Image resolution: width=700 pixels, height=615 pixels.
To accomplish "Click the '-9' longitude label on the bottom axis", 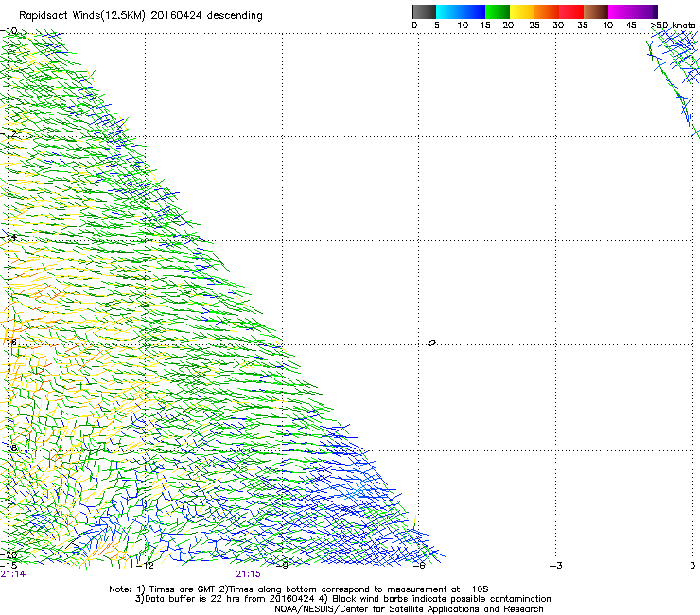I will tap(282, 566).
